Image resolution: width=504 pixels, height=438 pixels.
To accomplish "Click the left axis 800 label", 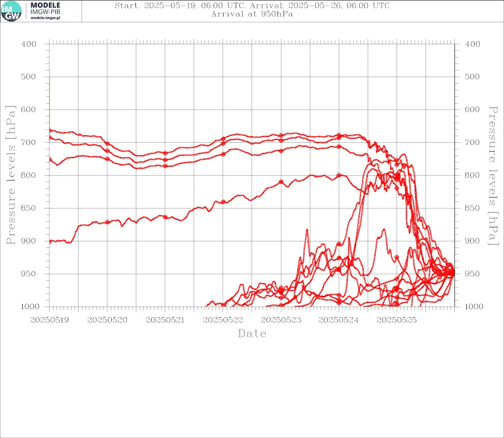I will (x=28, y=175).
